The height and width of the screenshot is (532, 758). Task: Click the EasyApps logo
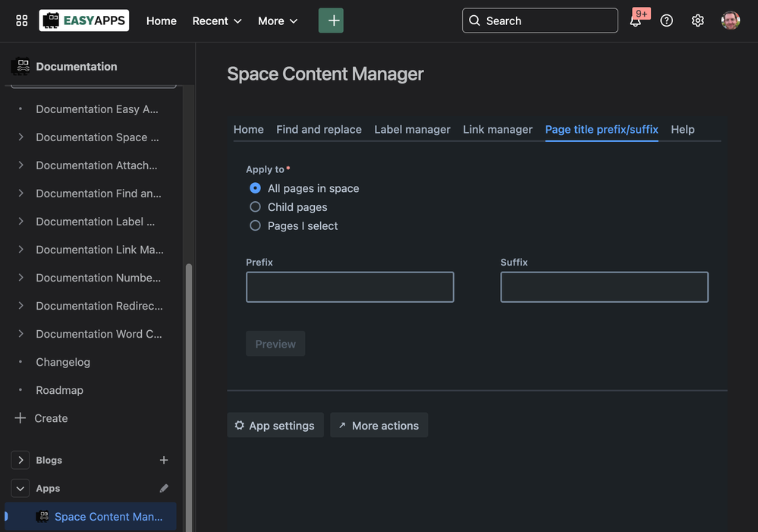pyautogui.click(x=84, y=20)
